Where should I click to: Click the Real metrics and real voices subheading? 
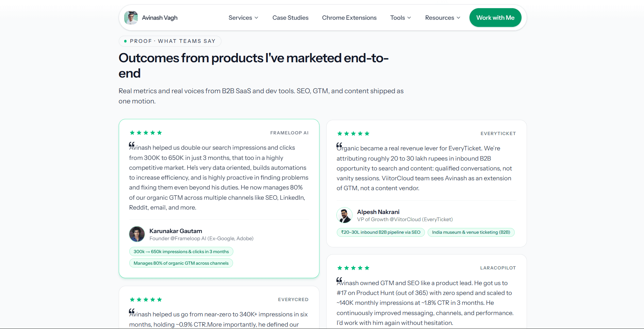261,96
